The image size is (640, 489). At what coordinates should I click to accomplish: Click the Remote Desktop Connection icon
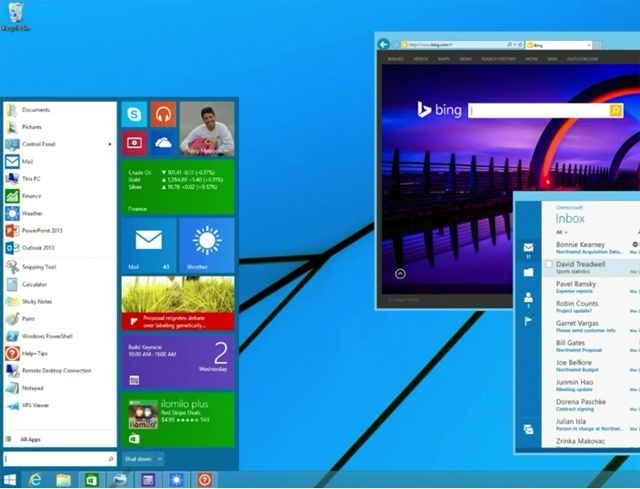12,371
